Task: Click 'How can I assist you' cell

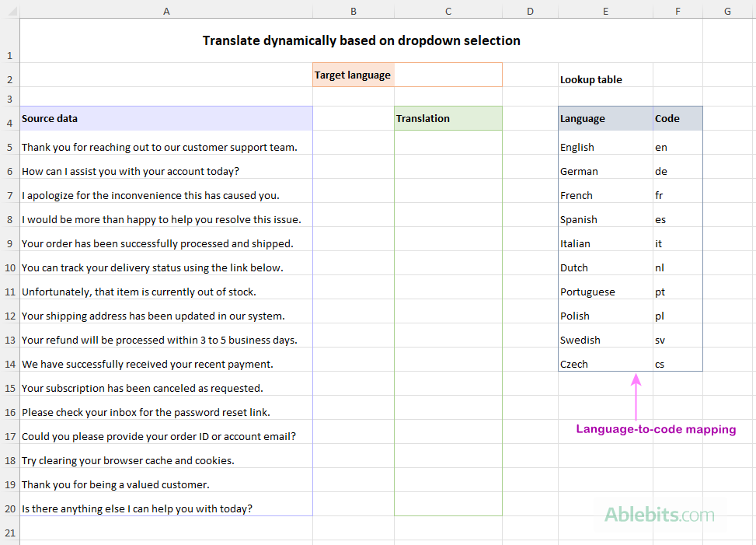Action: pyautogui.click(x=166, y=167)
